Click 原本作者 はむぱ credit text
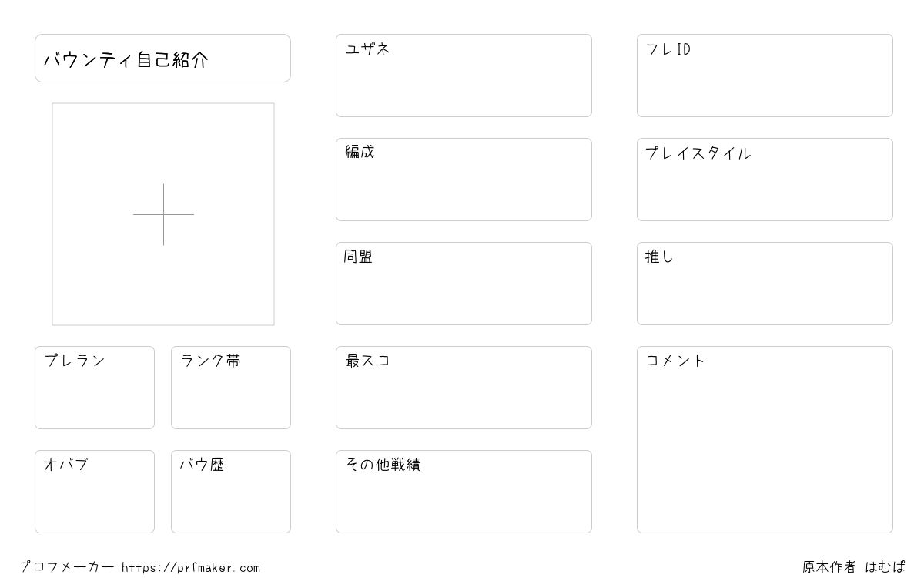 coord(854,567)
